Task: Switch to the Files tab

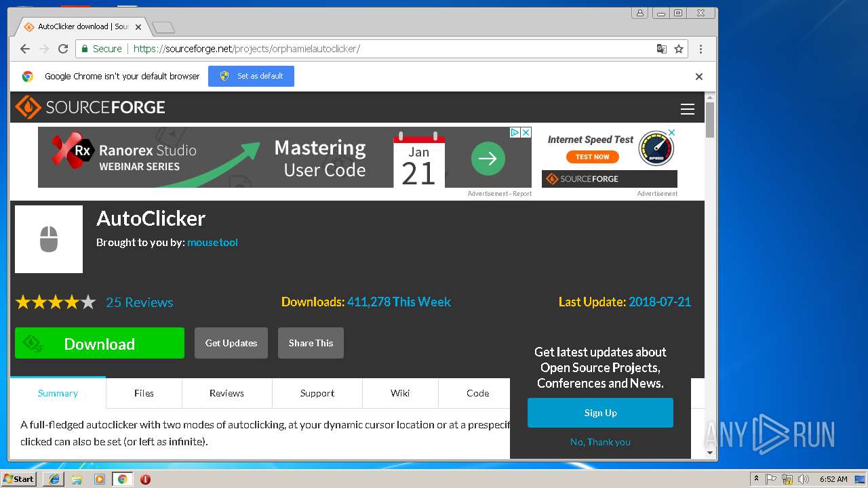Action: [144, 393]
